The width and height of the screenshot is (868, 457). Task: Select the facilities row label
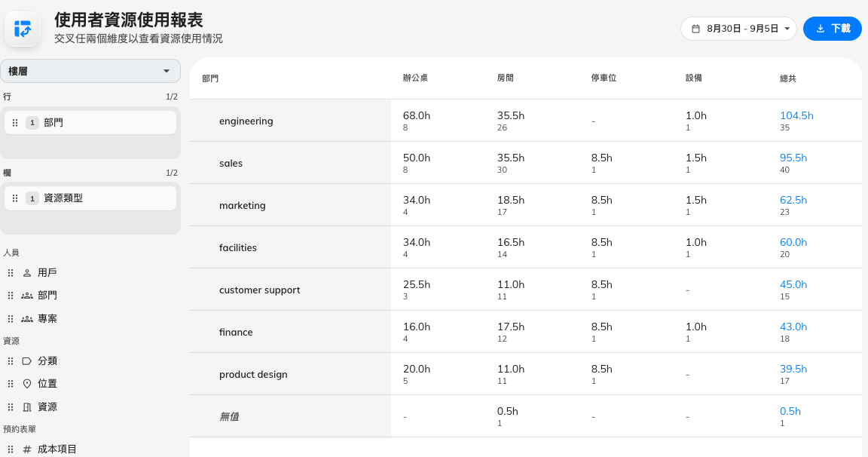click(x=238, y=247)
